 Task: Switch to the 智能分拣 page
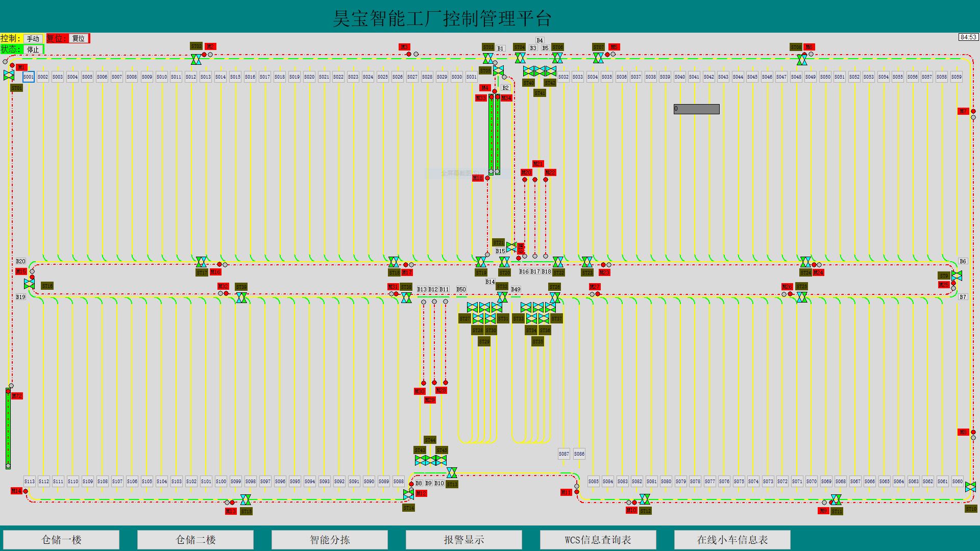330,539
